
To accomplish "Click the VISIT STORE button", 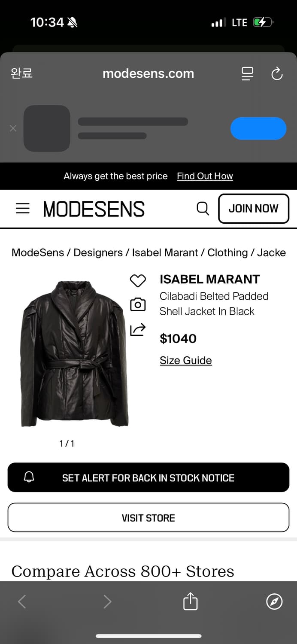I will tap(148, 518).
